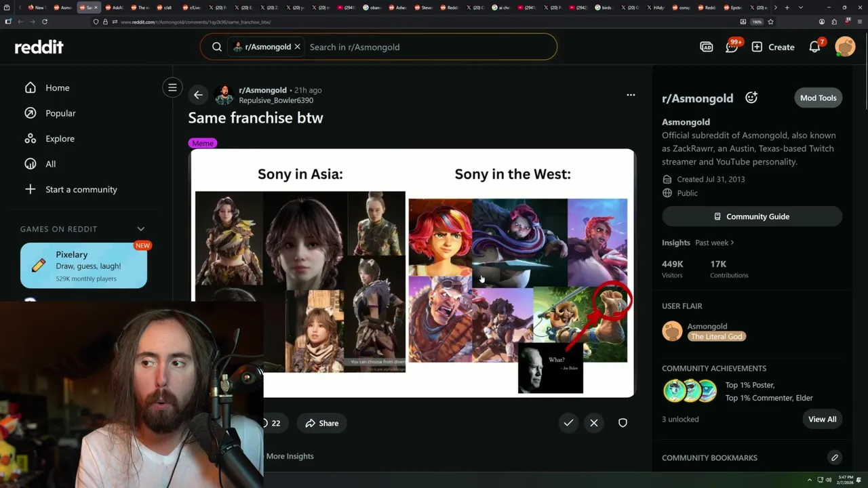Remove the post with X icon

pyautogui.click(x=594, y=423)
